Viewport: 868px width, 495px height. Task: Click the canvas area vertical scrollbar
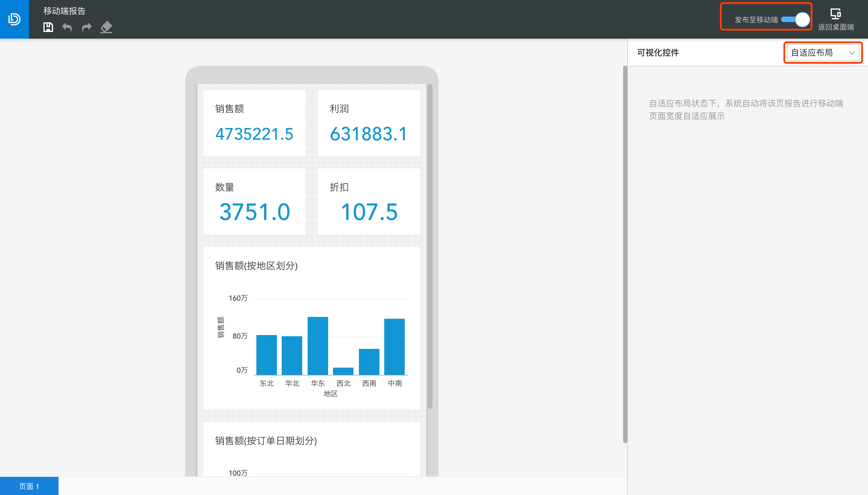pos(625,254)
